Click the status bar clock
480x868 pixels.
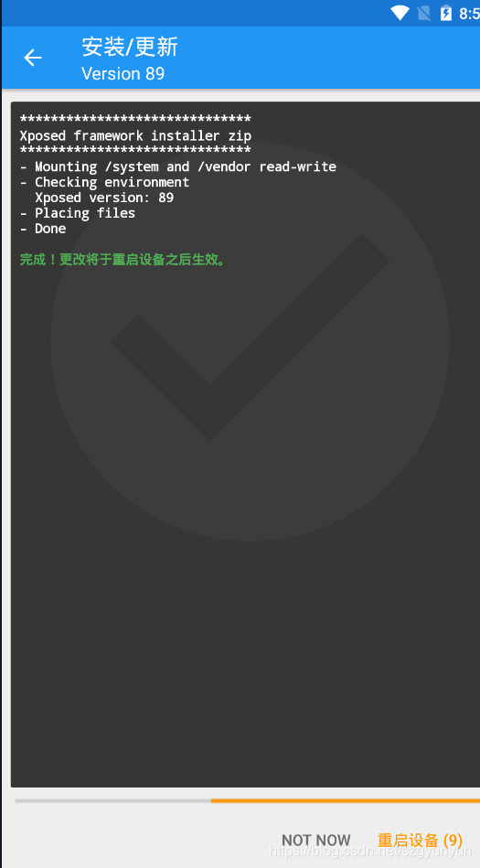coord(469,14)
